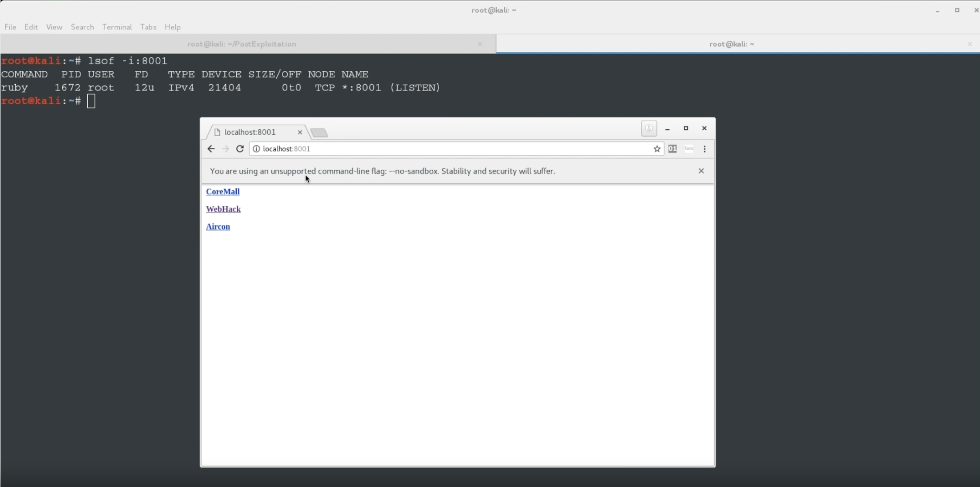Close the PostExploitation terminal tab
Image resolution: width=980 pixels, height=487 pixels.
click(480, 44)
